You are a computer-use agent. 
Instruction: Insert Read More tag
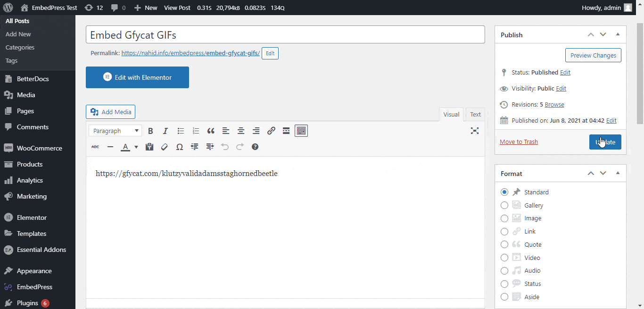coord(286,131)
